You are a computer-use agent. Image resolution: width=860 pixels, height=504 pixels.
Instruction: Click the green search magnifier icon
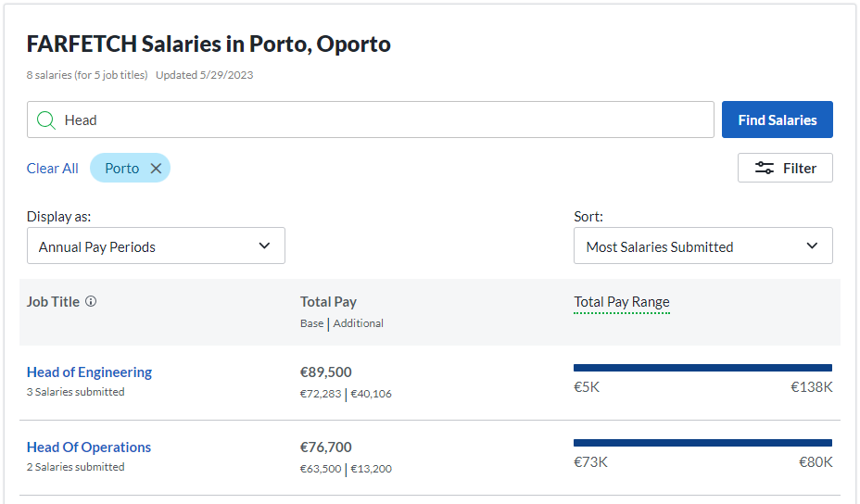(x=46, y=120)
